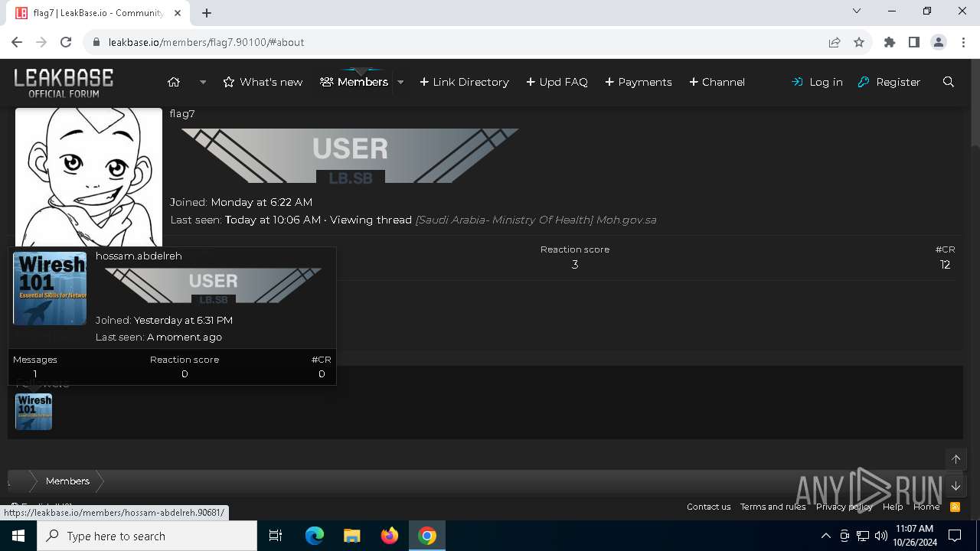Open Chrome three-dot menu
Screen dimensions: 980x551
click(x=963, y=42)
